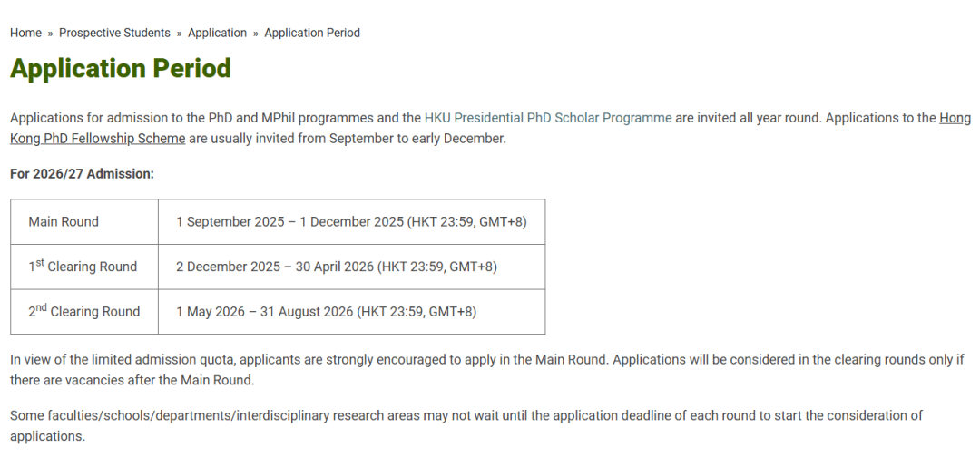Click the 1 September 2025 date range cell

(352, 221)
